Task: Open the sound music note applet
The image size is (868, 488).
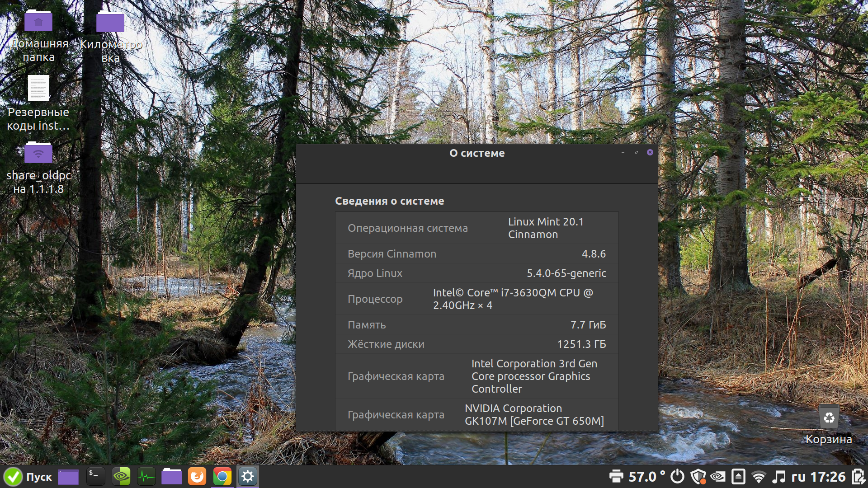Action: [778, 477]
